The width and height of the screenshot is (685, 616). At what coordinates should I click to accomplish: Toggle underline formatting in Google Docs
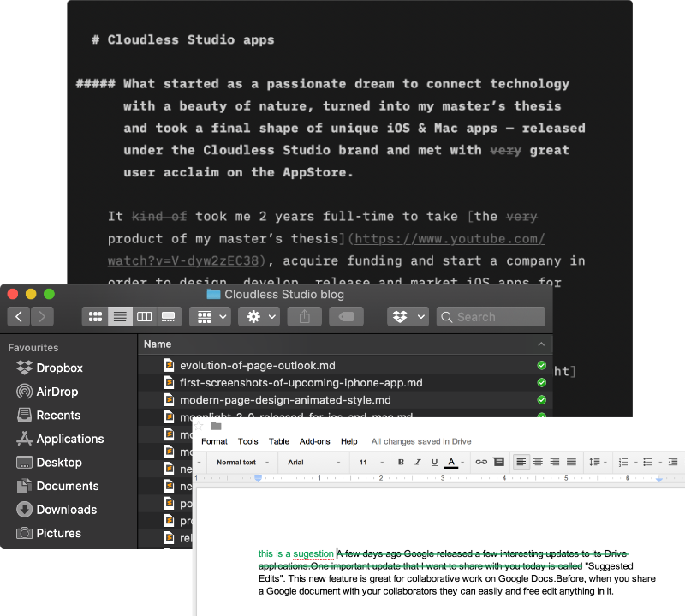[x=434, y=462]
